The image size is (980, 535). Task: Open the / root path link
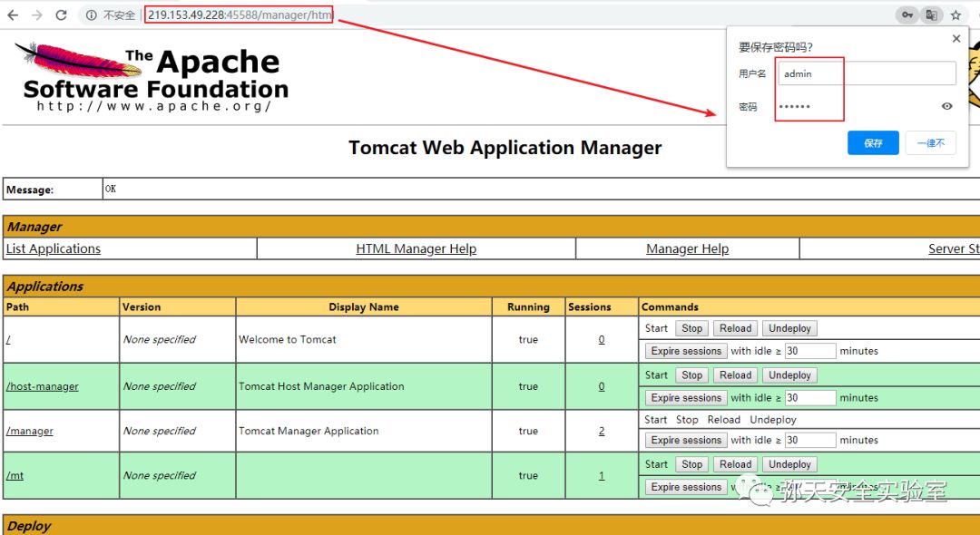click(x=8, y=339)
